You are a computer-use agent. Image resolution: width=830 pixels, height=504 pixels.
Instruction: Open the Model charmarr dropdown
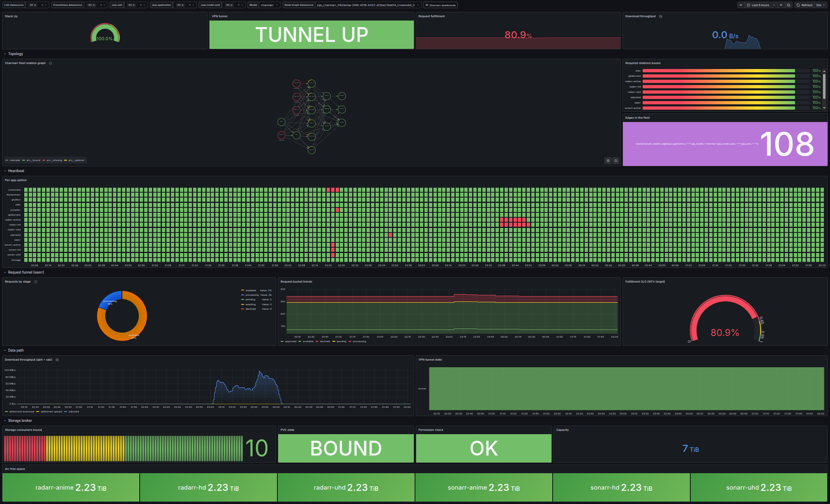270,5
